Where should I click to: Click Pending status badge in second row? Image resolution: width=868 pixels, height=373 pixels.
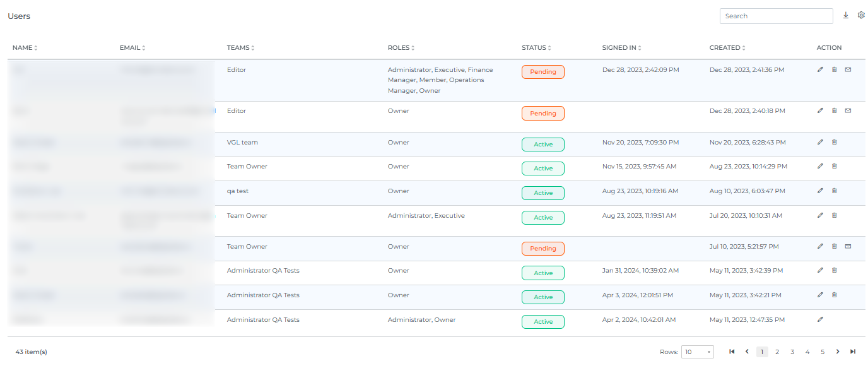coord(542,114)
